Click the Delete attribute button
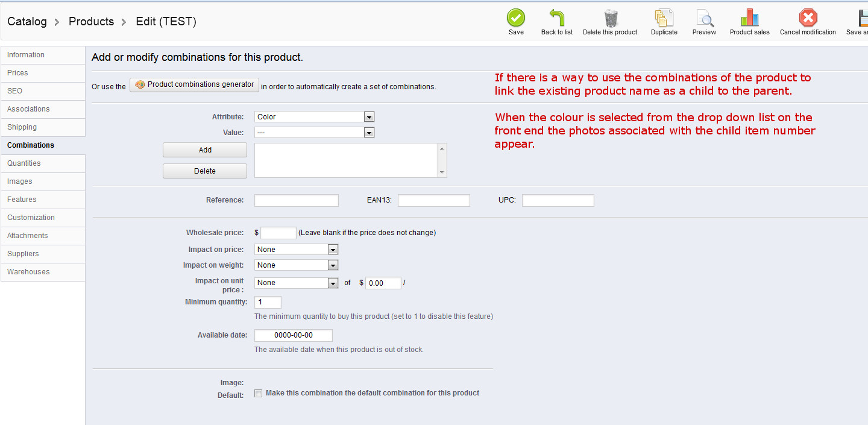 205,171
